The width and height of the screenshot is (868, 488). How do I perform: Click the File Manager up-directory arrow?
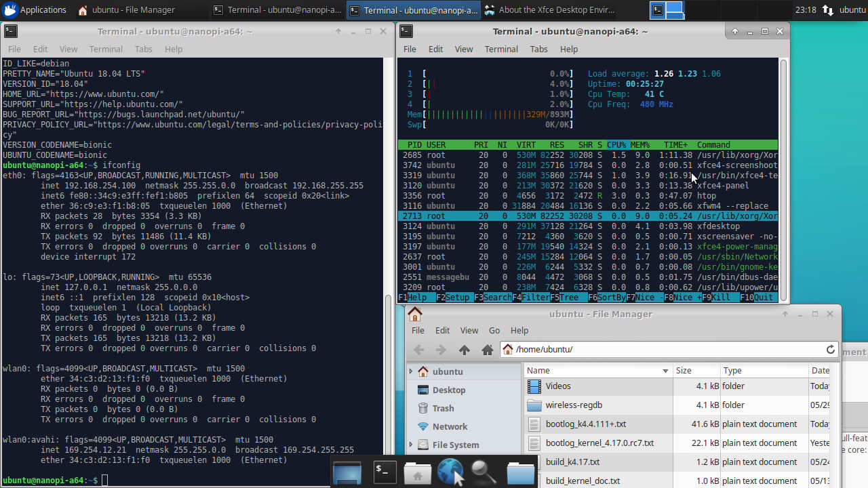pos(464,350)
